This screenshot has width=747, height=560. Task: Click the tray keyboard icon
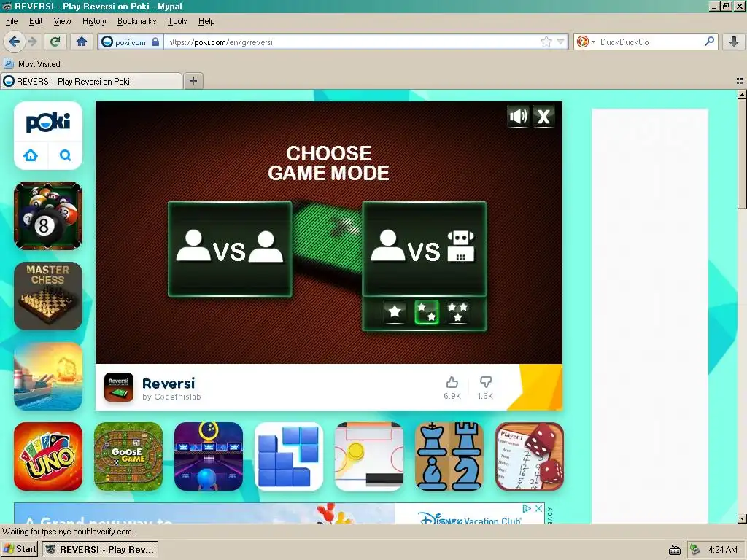675,551
